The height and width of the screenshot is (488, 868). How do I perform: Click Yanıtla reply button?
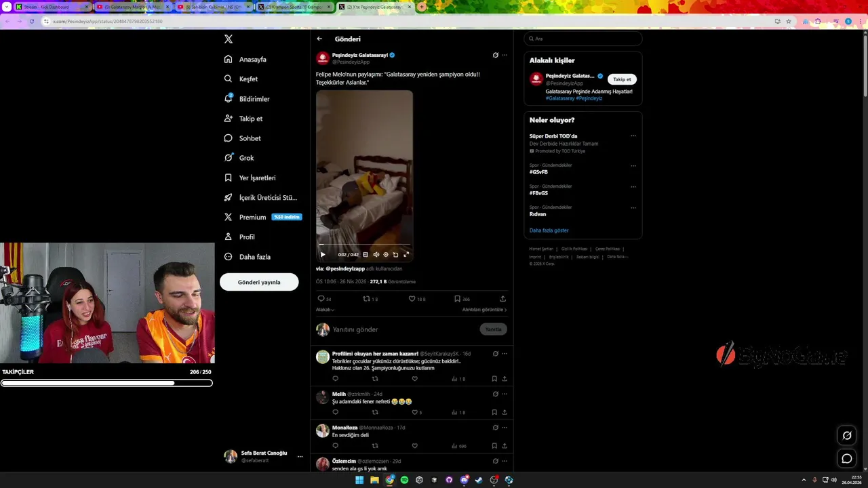pyautogui.click(x=494, y=329)
